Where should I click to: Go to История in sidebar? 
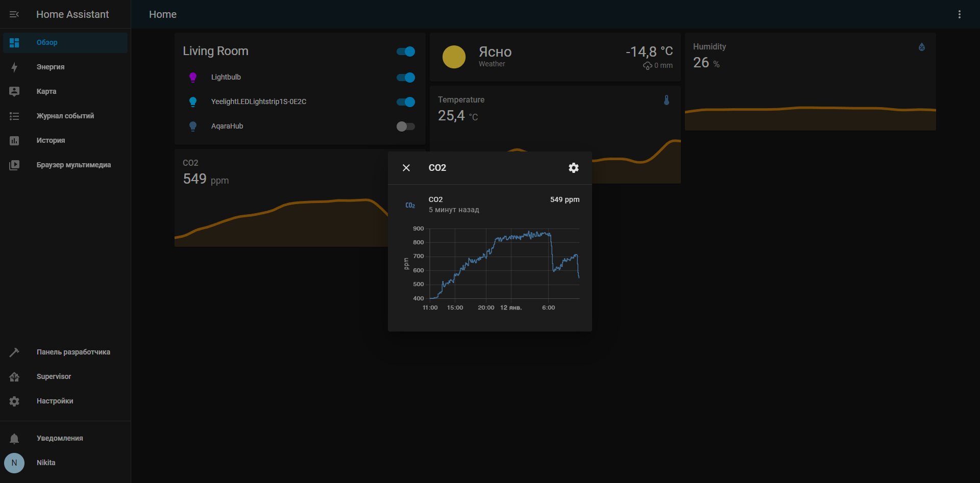[65, 140]
